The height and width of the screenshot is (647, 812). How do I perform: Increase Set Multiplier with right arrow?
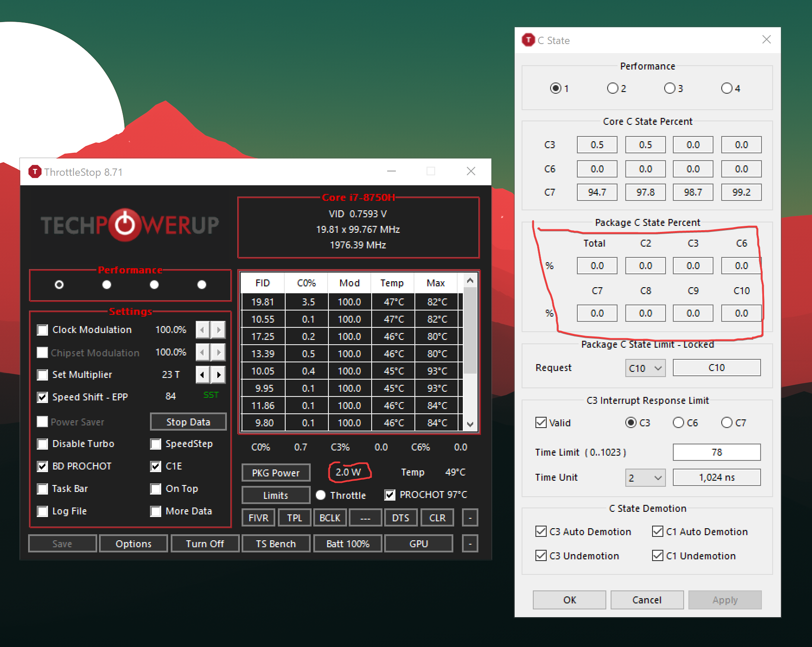tap(219, 375)
